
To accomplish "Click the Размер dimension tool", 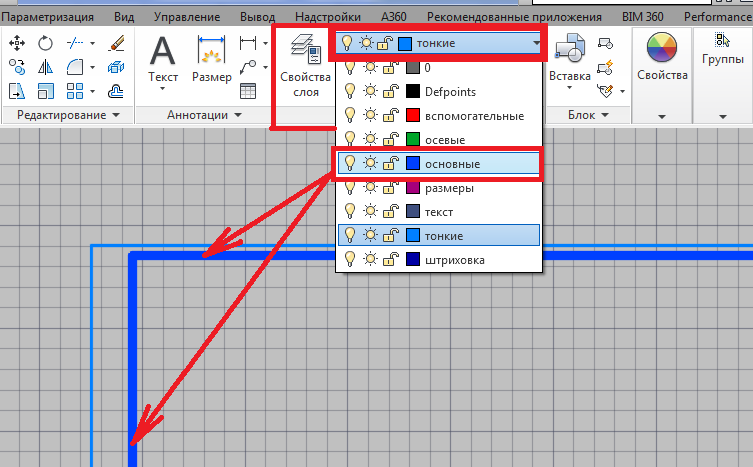I will [212, 58].
